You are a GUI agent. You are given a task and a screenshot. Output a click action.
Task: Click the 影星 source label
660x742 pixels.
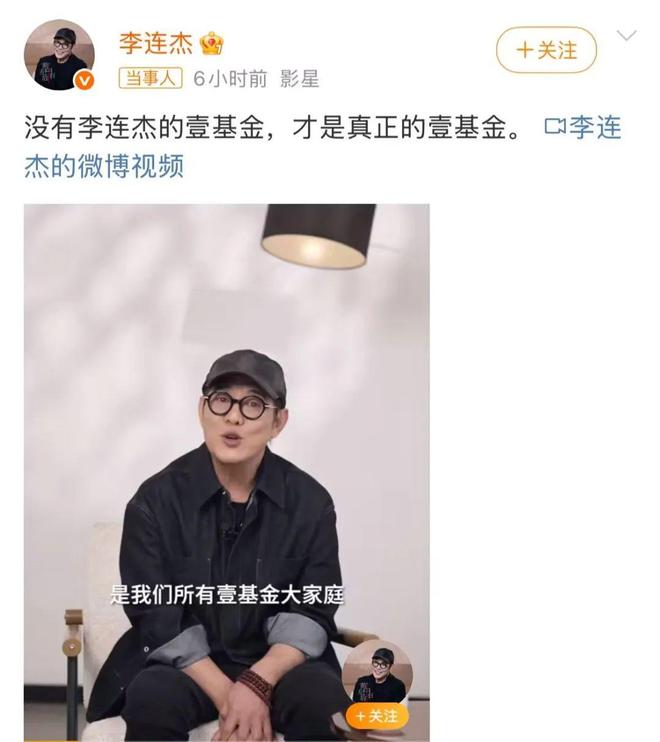299,79
